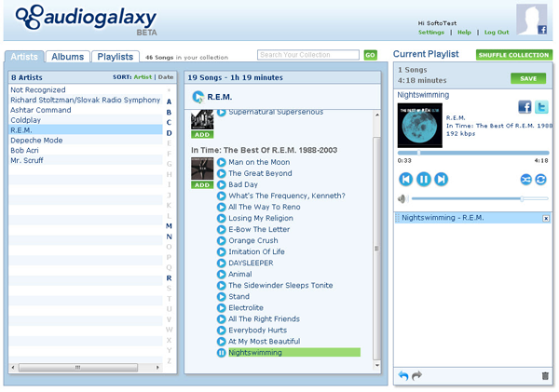Click the Shuffle Collection button

[x=514, y=55]
